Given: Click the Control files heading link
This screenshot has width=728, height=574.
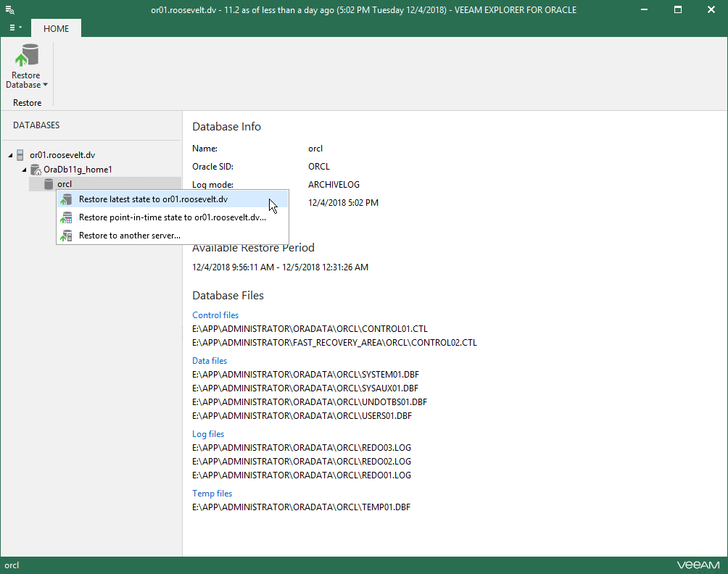Looking at the screenshot, I should (215, 315).
